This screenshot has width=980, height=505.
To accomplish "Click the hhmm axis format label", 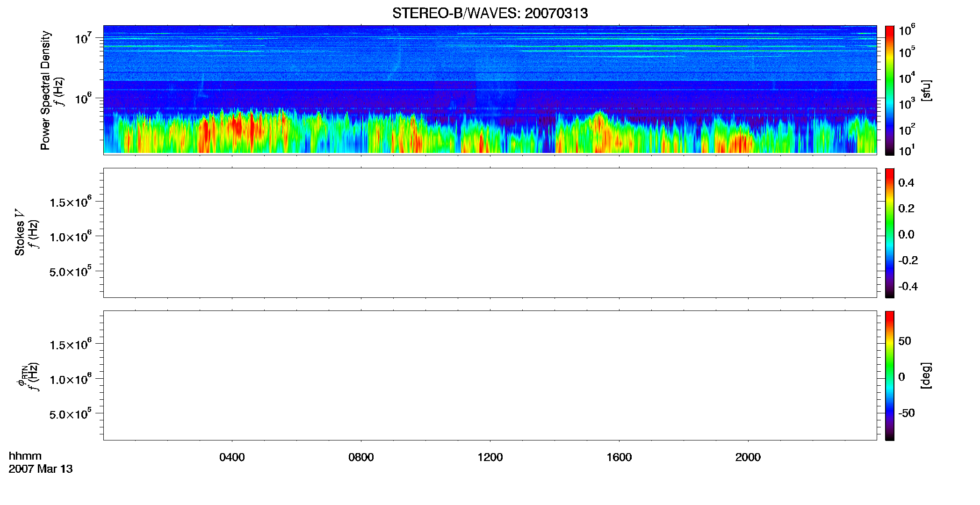I will 25,456.
